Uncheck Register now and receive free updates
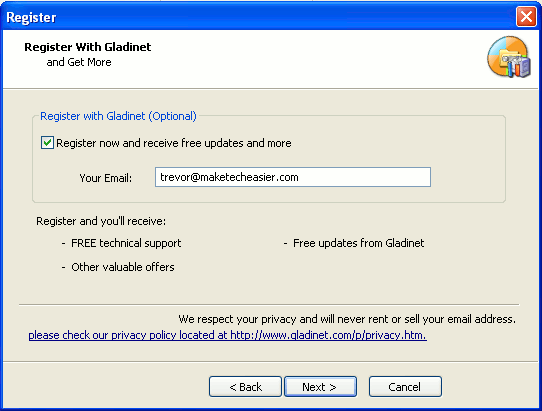 (47, 143)
